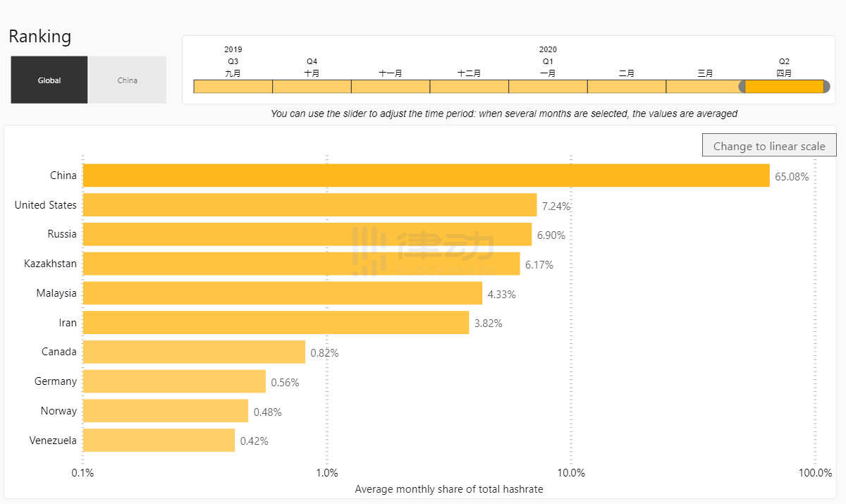This screenshot has width=846, height=504.
Task: Click the left slider handle on the timeline
Action: (x=742, y=87)
